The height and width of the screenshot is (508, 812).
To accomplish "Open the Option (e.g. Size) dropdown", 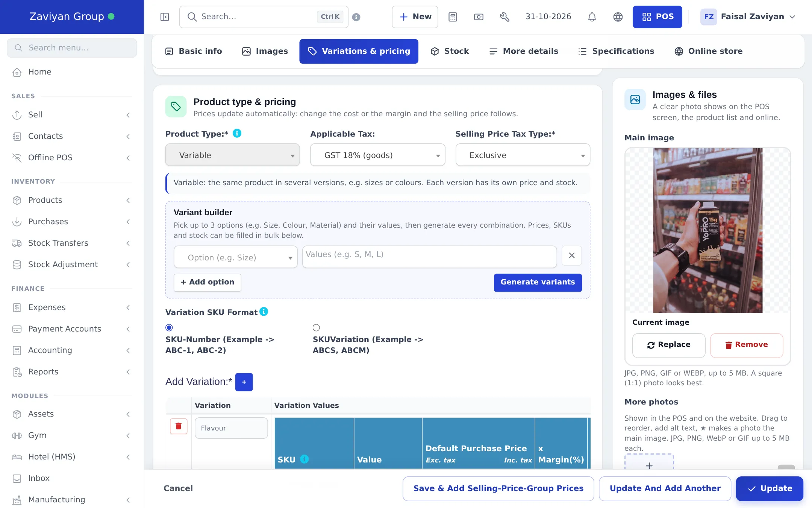I will pos(236,257).
